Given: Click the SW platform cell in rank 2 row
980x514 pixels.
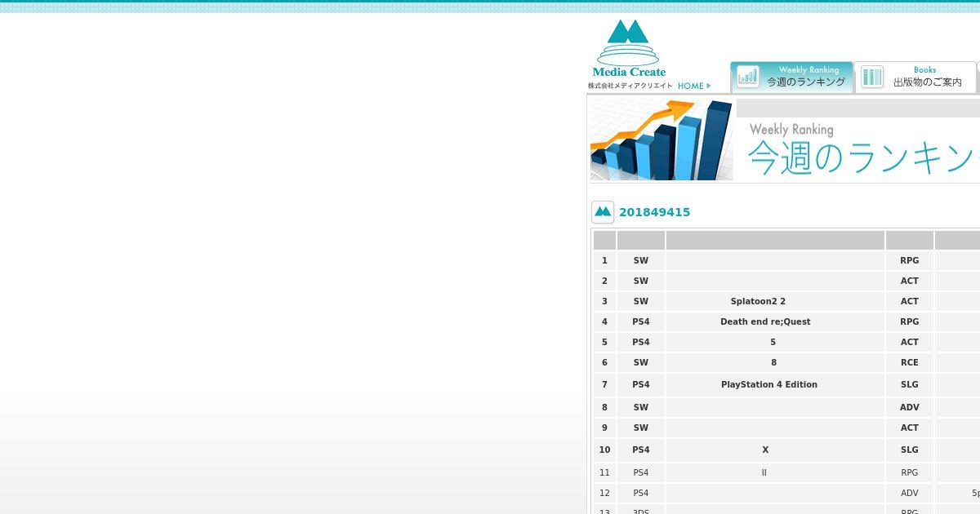Looking at the screenshot, I should (x=641, y=281).
